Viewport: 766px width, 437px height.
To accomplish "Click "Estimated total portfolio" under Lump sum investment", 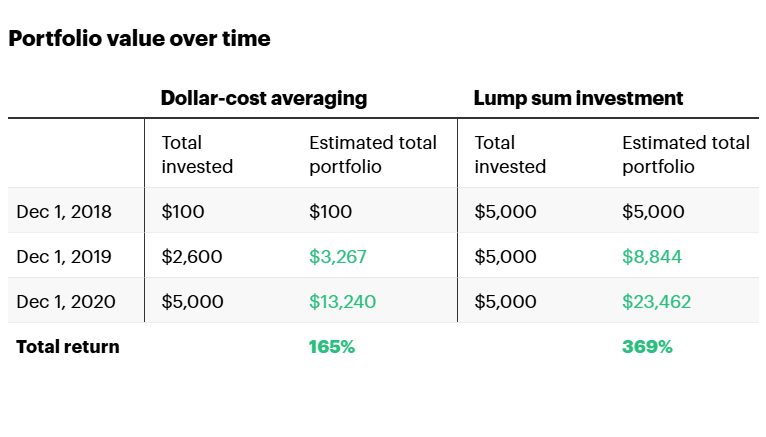I will pyautogui.click(x=686, y=155).
